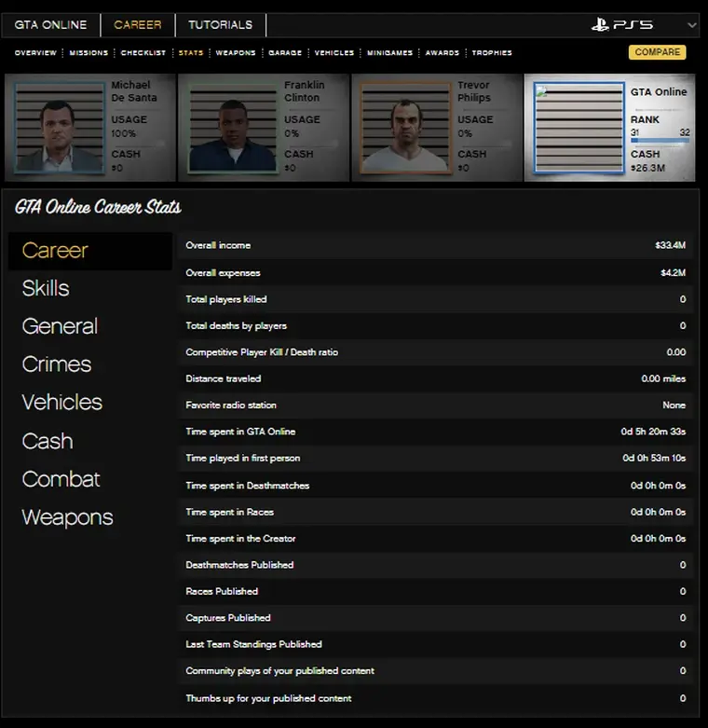Select Cash in the left sidebar
708x728 pixels.
(x=48, y=441)
